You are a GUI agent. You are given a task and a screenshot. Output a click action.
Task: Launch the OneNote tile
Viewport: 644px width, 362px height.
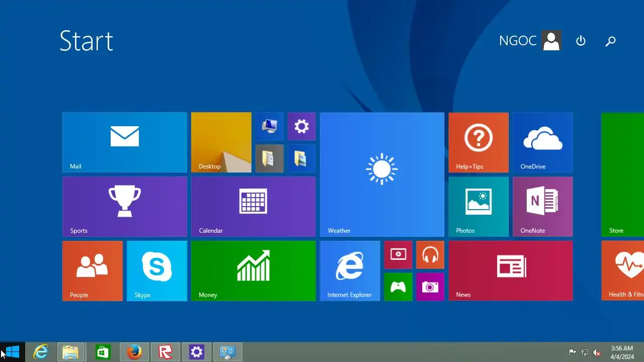point(543,207)
